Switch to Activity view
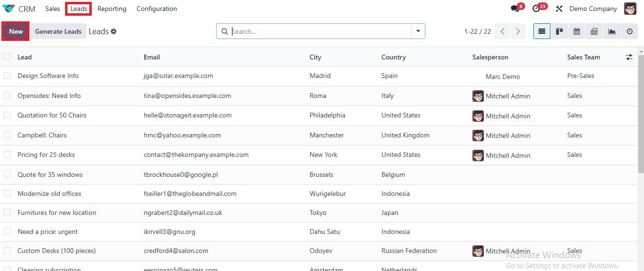The image size is (644, 271). pyautogui.click(x=630, y=31)
